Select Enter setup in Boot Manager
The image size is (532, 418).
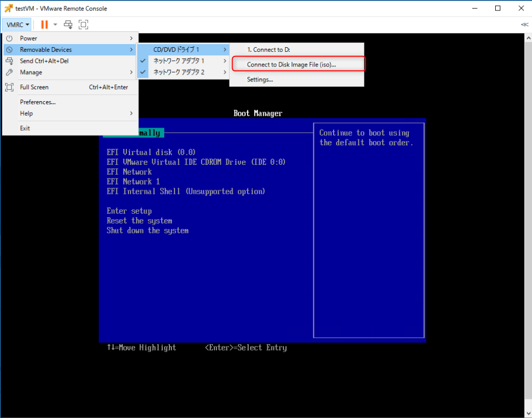tap(129, 211)
